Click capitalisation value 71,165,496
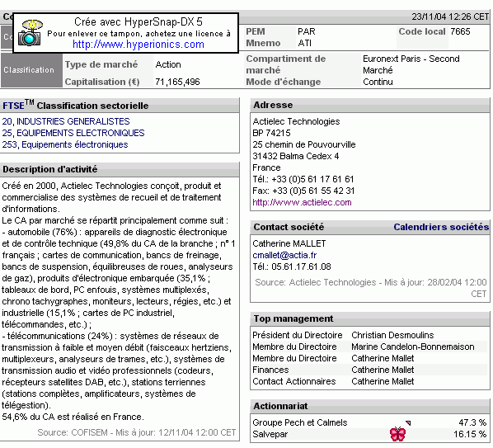Viewport: 493px width, 448px height. [x=177, y=83]
